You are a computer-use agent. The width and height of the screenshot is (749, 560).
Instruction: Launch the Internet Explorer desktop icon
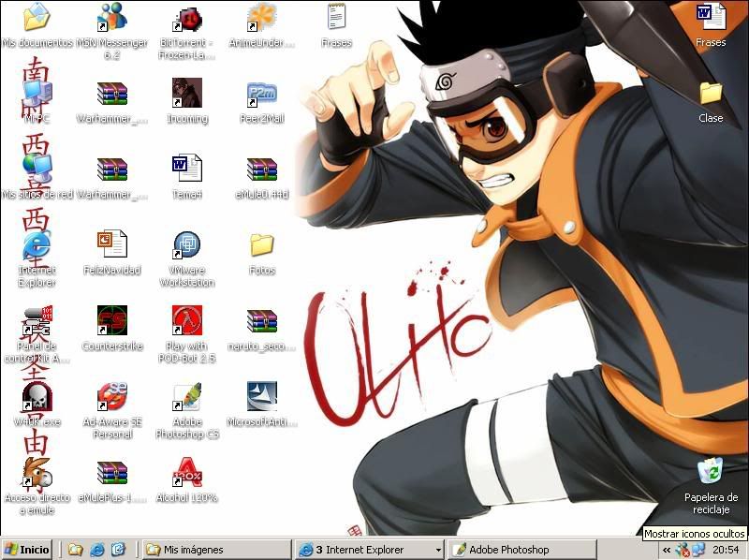[37, 244]
